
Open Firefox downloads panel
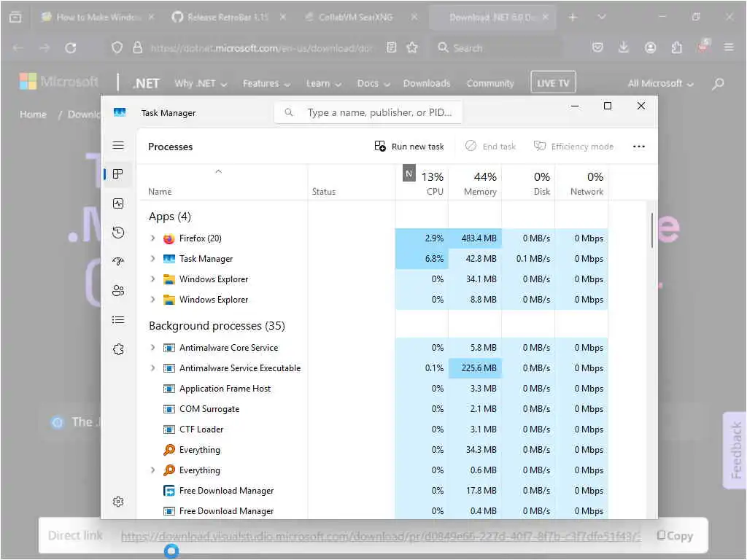(623, 47)
